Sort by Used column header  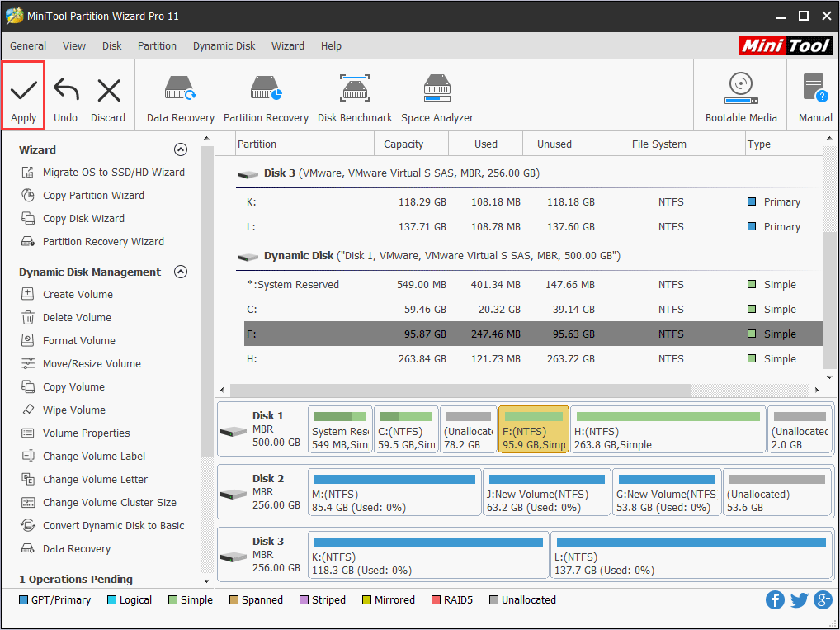point(485,144)
